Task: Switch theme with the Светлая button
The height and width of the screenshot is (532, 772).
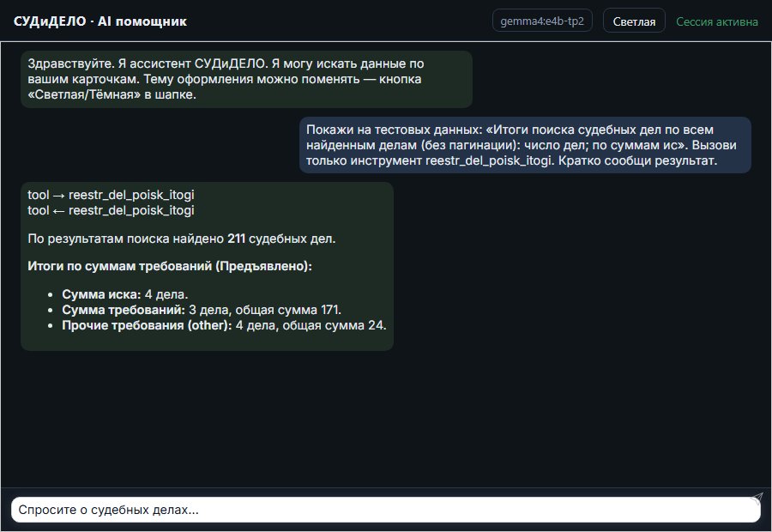Action: point(634,21)
